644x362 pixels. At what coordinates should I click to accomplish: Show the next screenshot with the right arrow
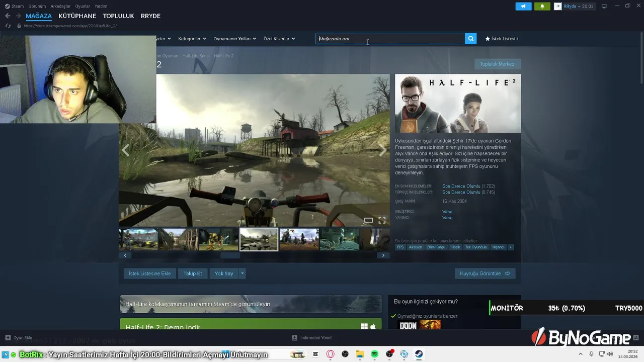pyautogui.click(x=382, y=150)
